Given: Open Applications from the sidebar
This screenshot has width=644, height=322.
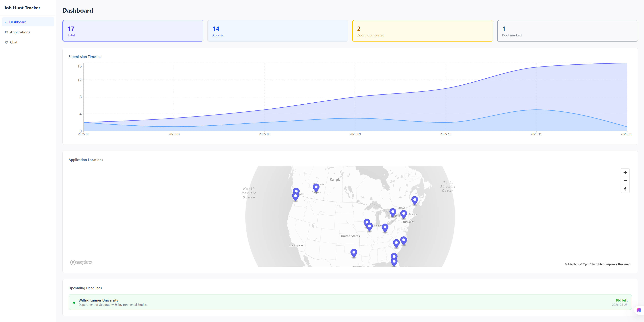Looking at the screenshot, I should 20,32.
